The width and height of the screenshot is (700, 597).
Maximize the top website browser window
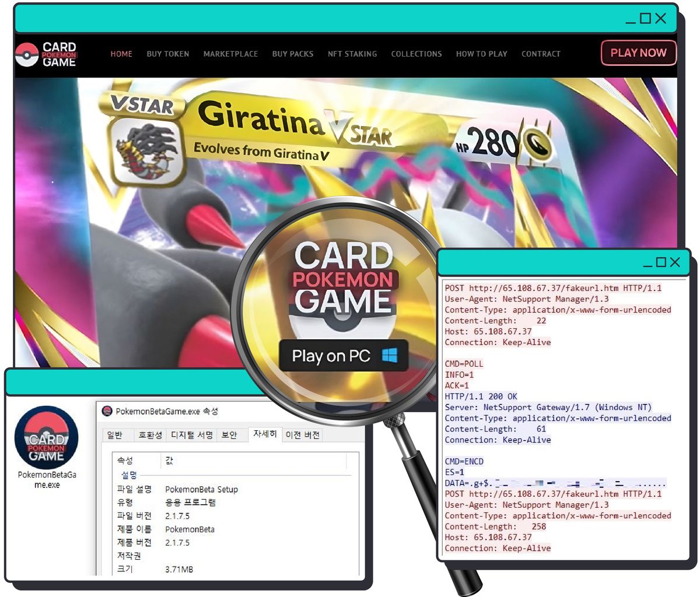pos(645,19)
